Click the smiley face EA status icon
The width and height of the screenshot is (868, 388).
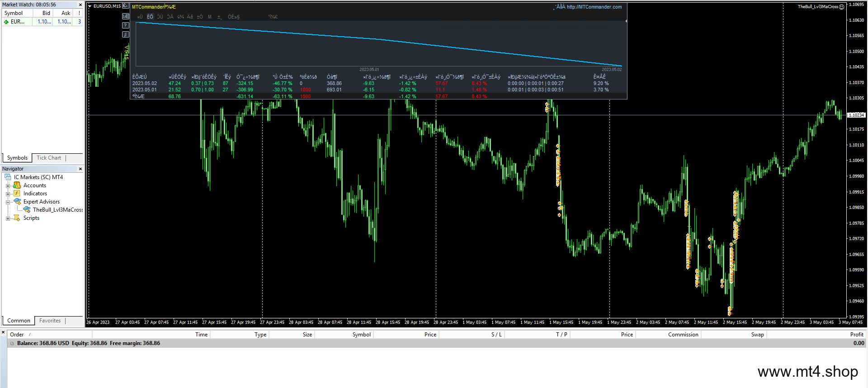point(842,7)
